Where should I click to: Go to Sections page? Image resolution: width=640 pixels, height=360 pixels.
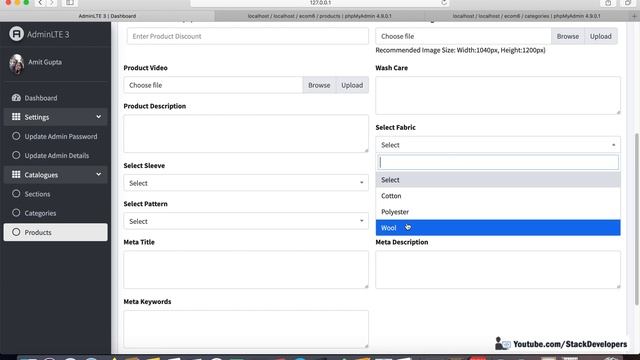pyautogui.click(x=56, y=193)
